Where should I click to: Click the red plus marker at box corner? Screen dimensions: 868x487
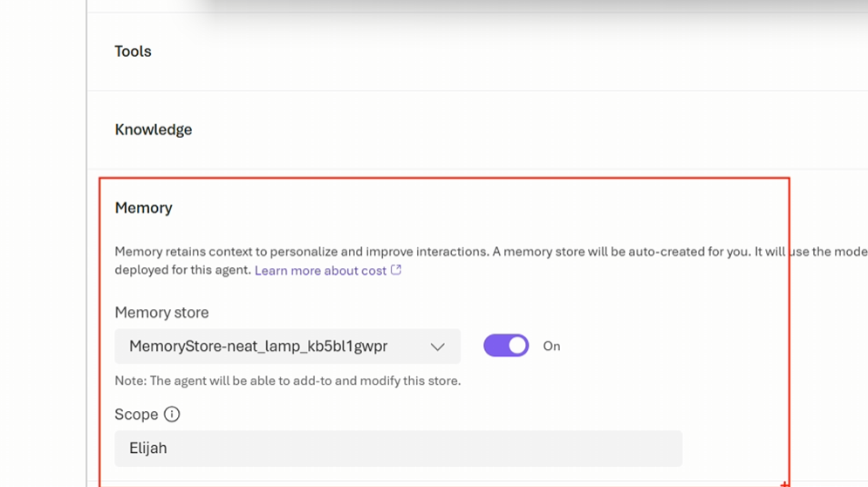pos(785,484)
